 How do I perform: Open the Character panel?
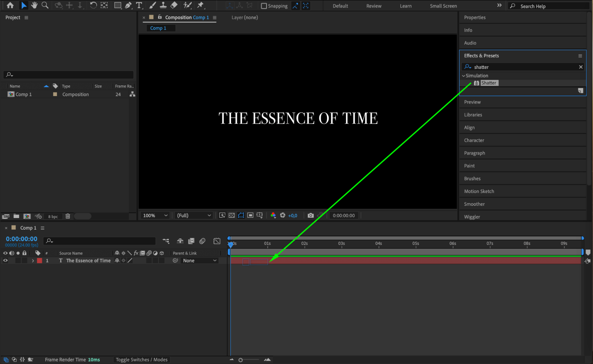[474, 140]
